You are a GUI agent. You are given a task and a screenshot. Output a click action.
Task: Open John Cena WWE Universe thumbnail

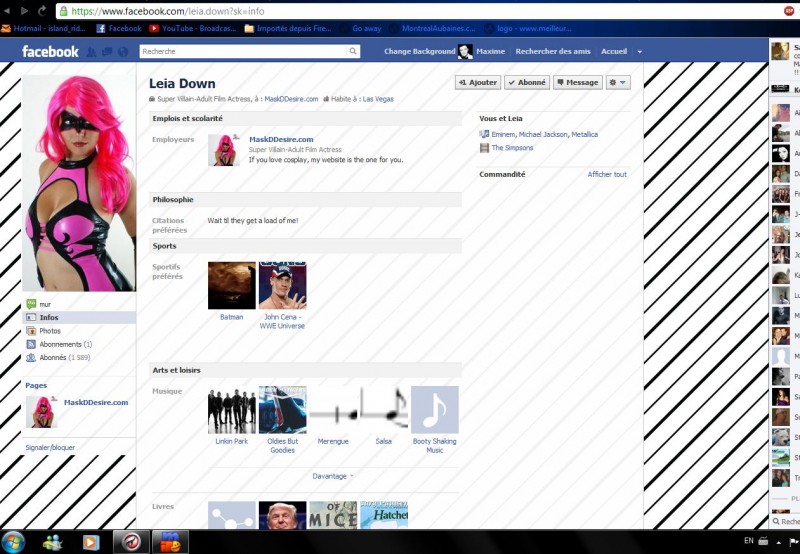click(282, 285)
